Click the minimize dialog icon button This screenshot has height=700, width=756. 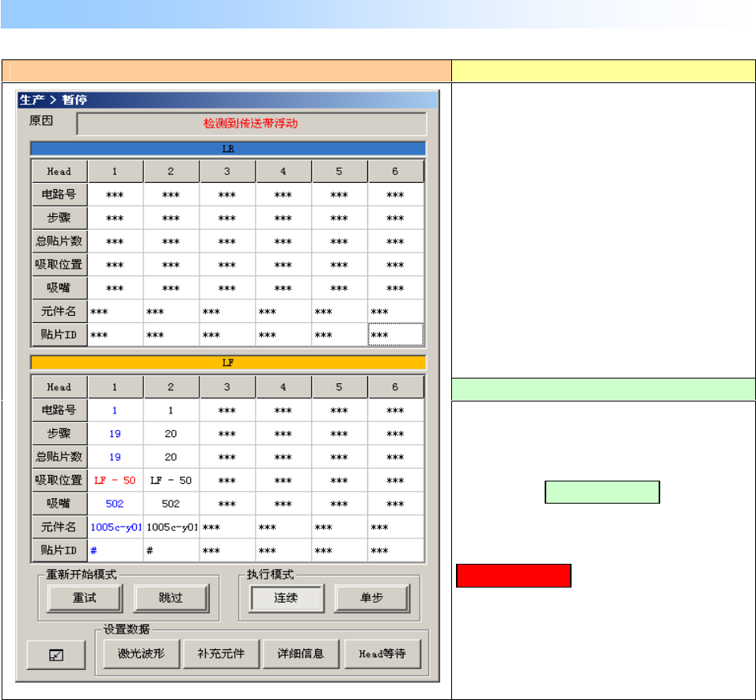tap(56, 655)
